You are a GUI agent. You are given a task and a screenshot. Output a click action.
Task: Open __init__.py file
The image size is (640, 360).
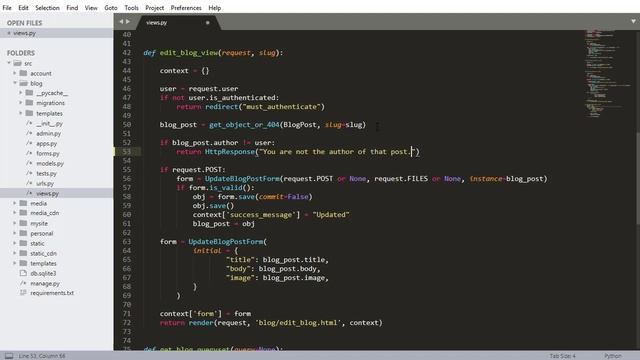click(x=49, y=123)
